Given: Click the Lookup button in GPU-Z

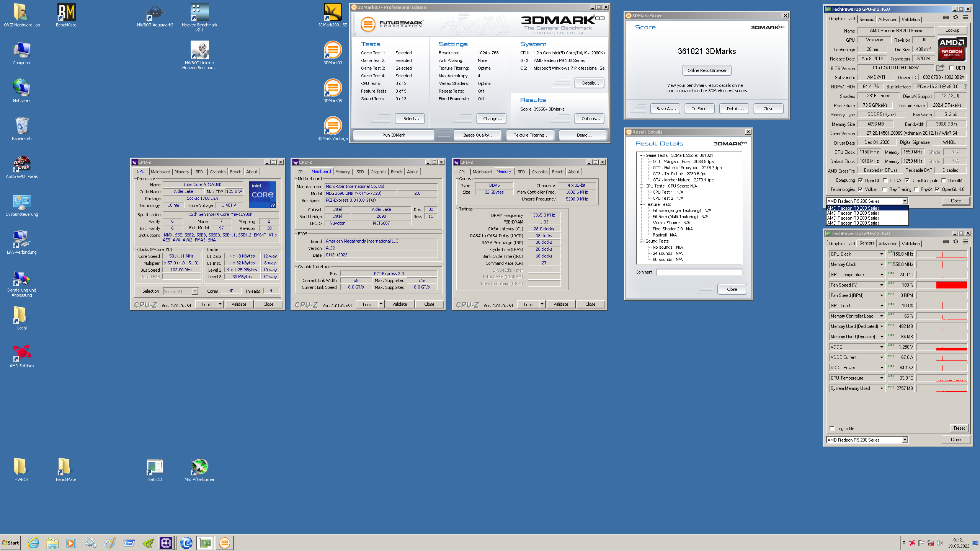Looking at the screenshot, I should [x=952, y=30].
